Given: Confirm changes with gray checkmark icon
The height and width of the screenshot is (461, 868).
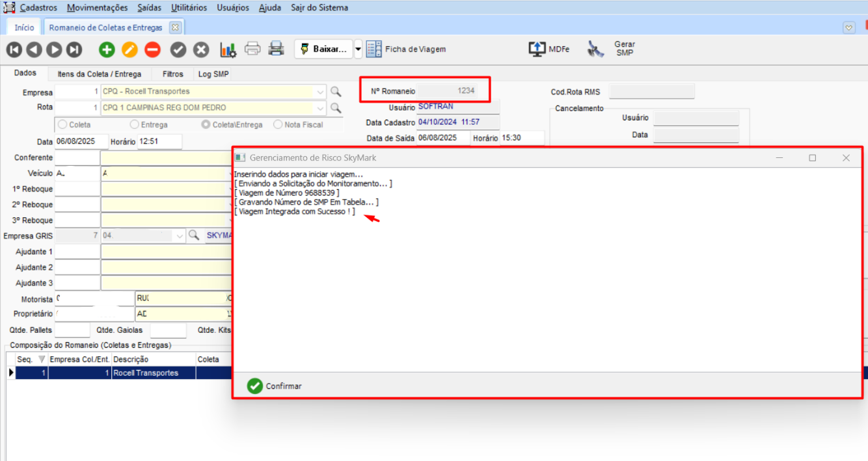Looking at the screenshot, I should pyautogui.click(x=178, y=49).
